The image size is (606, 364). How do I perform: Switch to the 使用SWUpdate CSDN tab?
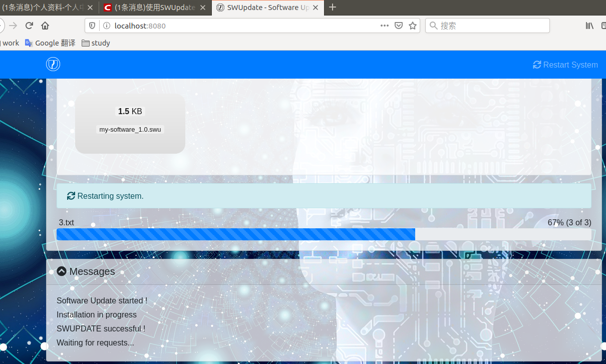click(x=155, y=8)
